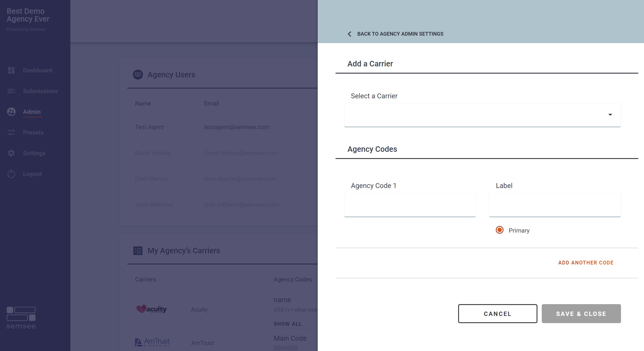The image size is (644, 351).
Task: Click Josh Williams user name
Action: (x=154, y=205)
